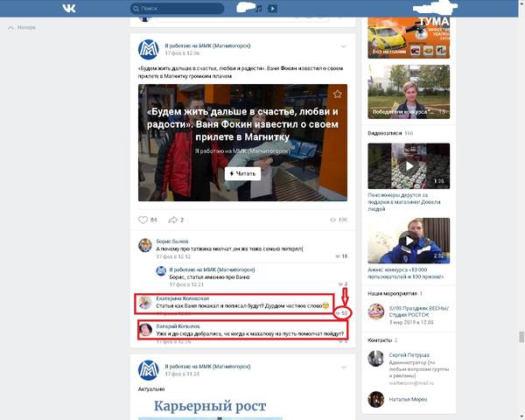Open group name link of the 12:06 post
The width and height of the screenshot is (525, 420).
[x=207, y=45]
